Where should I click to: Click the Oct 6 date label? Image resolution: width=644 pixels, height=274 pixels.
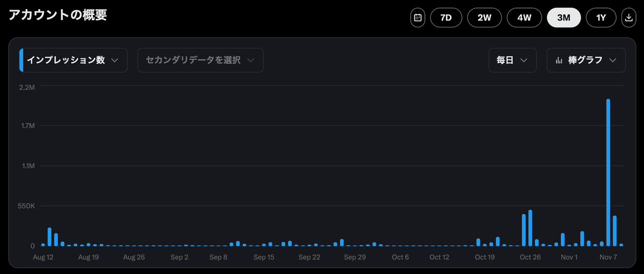point(401,257)
